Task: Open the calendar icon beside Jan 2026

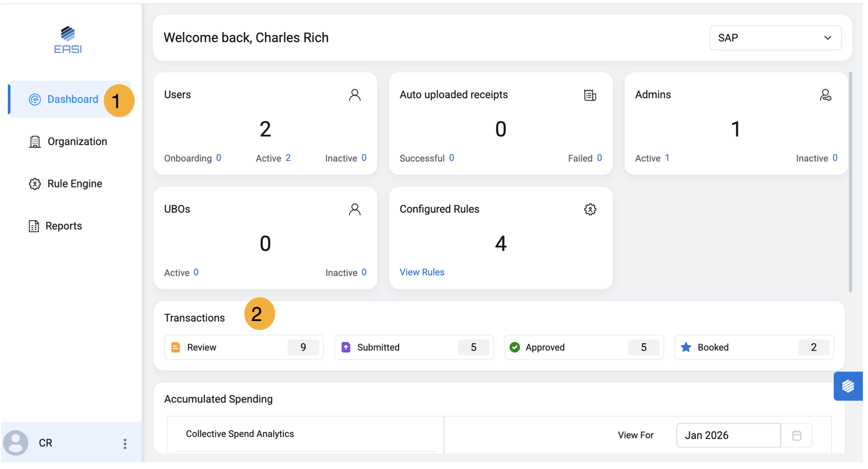Action: 796,435
